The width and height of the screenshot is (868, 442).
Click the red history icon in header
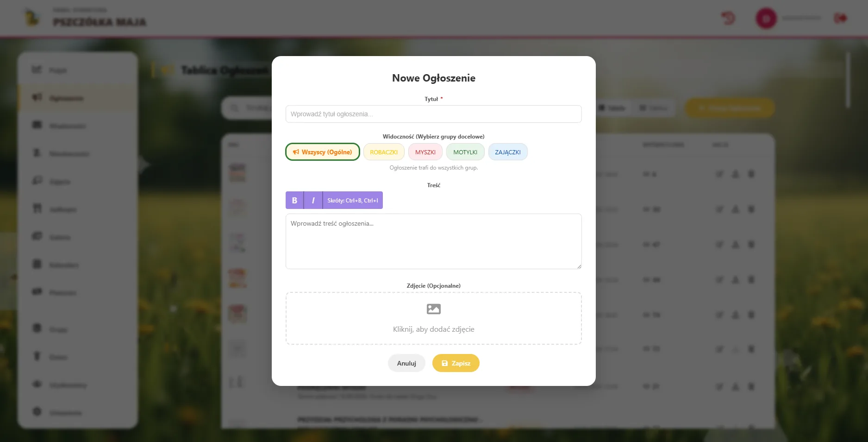tap(728, 19)
